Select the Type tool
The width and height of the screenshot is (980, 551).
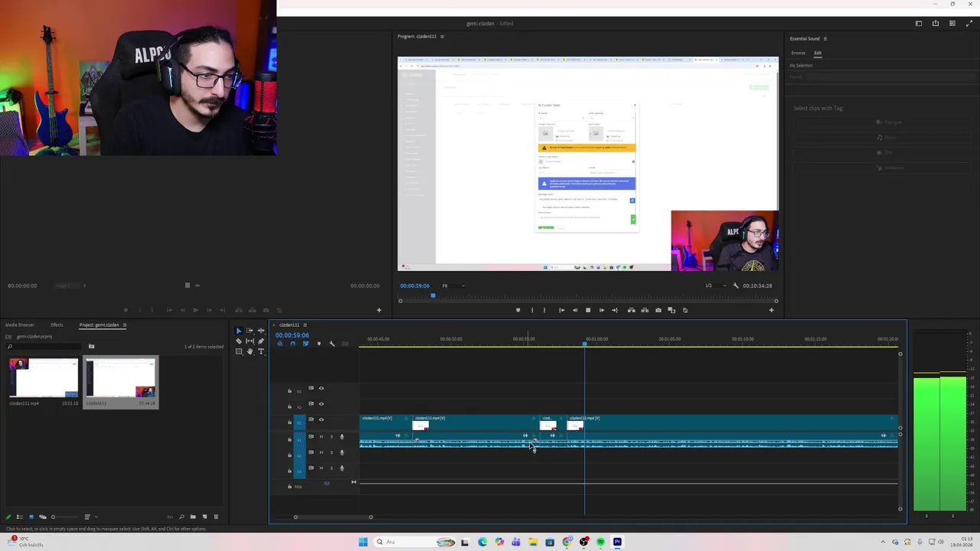[261, 351]
